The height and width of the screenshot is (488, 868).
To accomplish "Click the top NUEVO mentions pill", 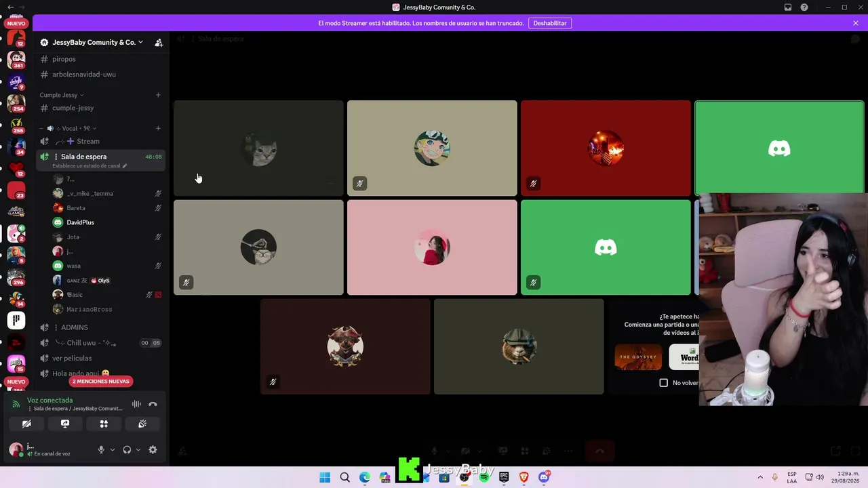I will coord(16,23).
